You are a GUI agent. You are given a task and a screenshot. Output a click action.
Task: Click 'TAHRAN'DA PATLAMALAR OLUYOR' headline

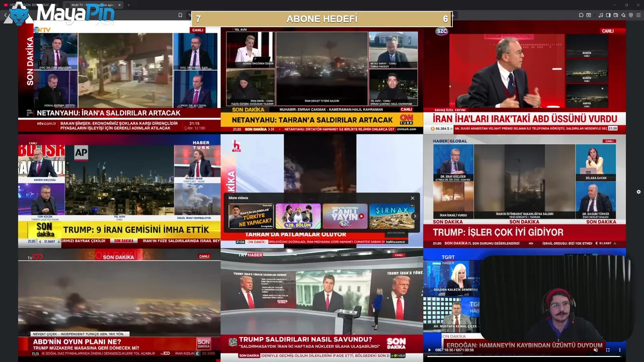click(295, 234)
